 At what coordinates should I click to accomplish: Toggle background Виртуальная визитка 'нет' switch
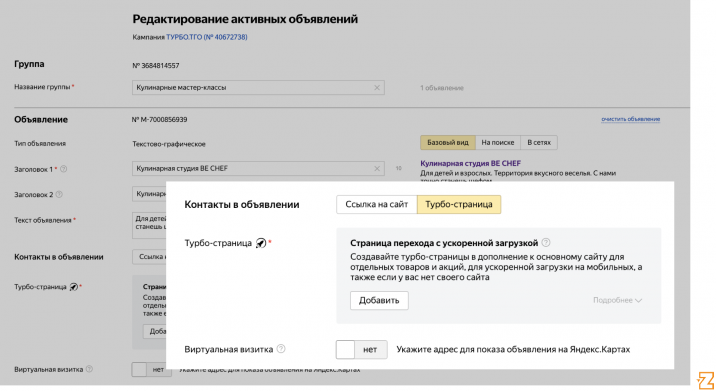pyautogui.click(x=151, y=370)
